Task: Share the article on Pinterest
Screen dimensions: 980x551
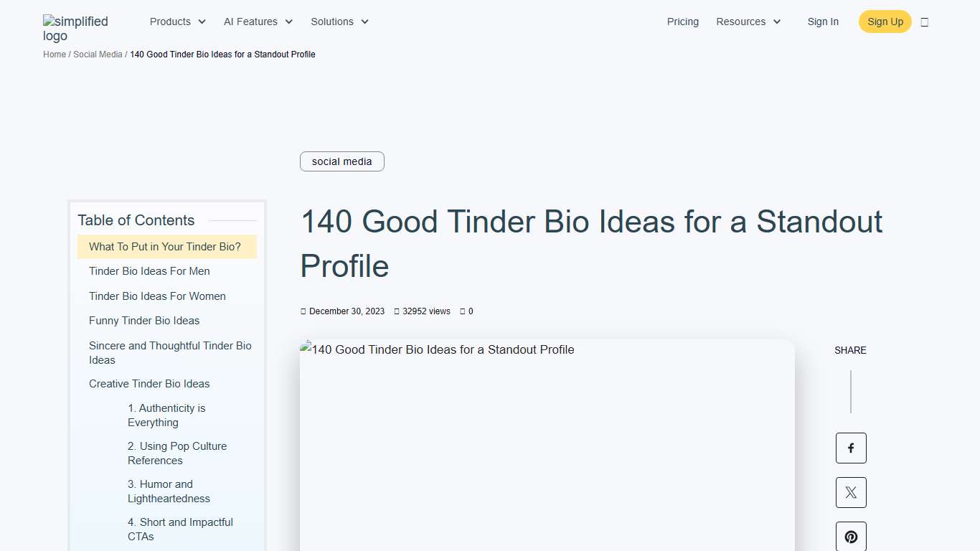Action: [851, 536]
